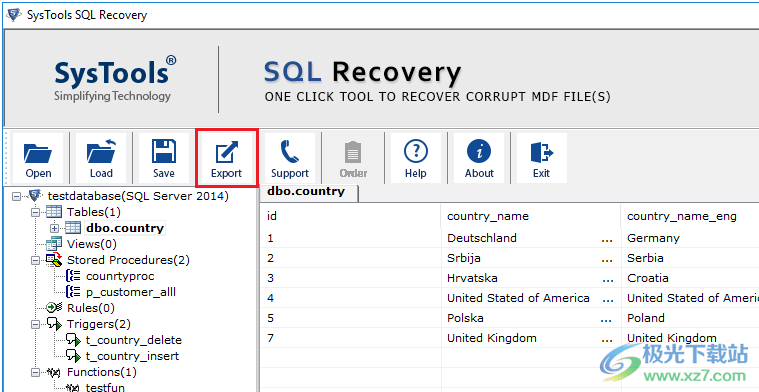Click the Views(0) icon
759x392 pixels.
[54, 244]
